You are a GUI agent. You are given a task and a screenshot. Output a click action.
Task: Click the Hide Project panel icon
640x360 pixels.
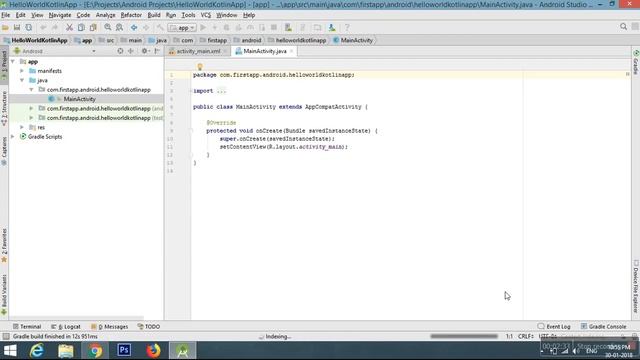coord(157,51)
